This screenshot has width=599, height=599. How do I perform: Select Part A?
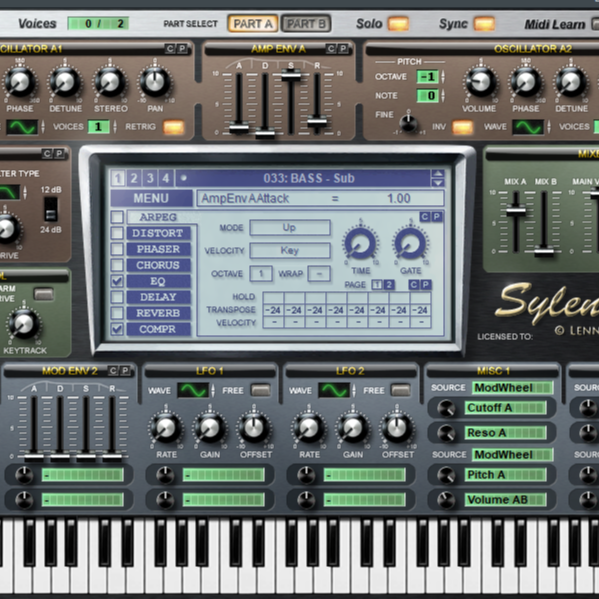pos(253,24)
